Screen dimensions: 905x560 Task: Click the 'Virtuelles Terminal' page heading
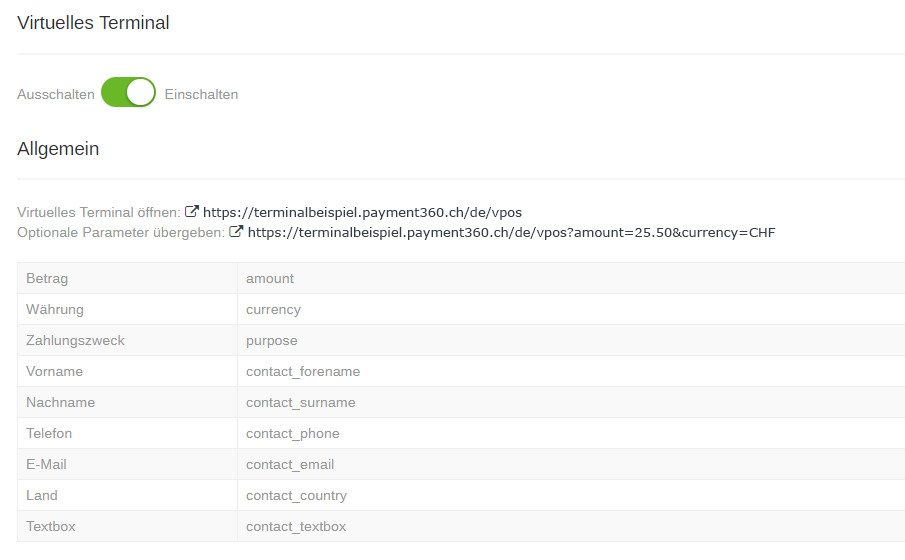[x=93, y=23]
